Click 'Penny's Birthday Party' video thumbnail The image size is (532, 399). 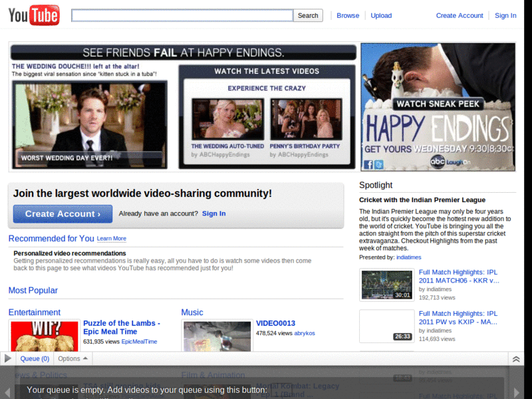[306, 119]
